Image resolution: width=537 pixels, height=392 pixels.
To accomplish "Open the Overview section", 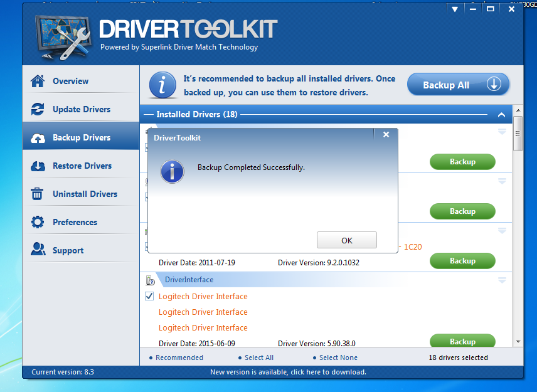I will click(81, 81).
